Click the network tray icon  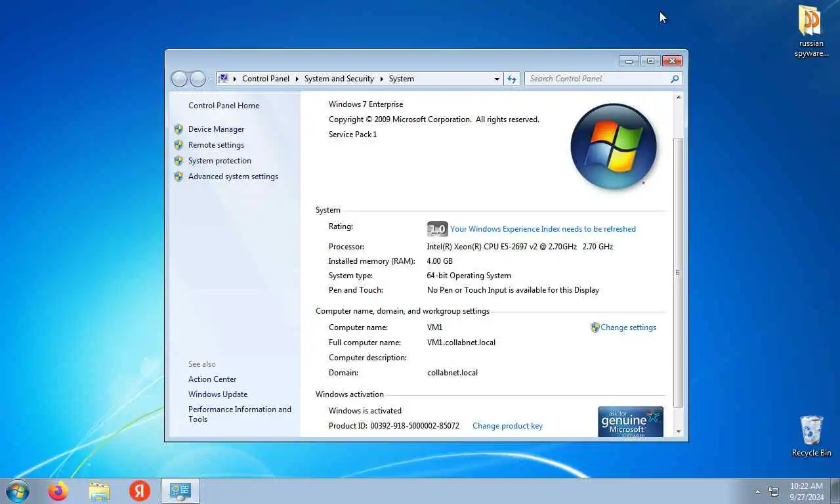[774, 492]
